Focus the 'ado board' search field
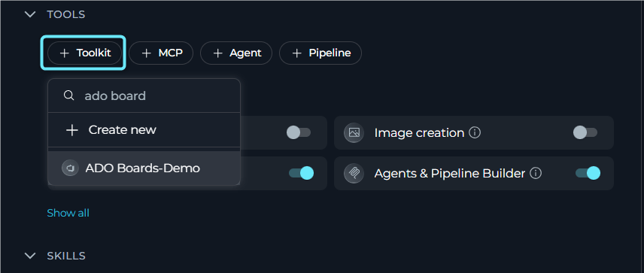The width and height of the screenshot is (644, 273). (x=144, y=96)
